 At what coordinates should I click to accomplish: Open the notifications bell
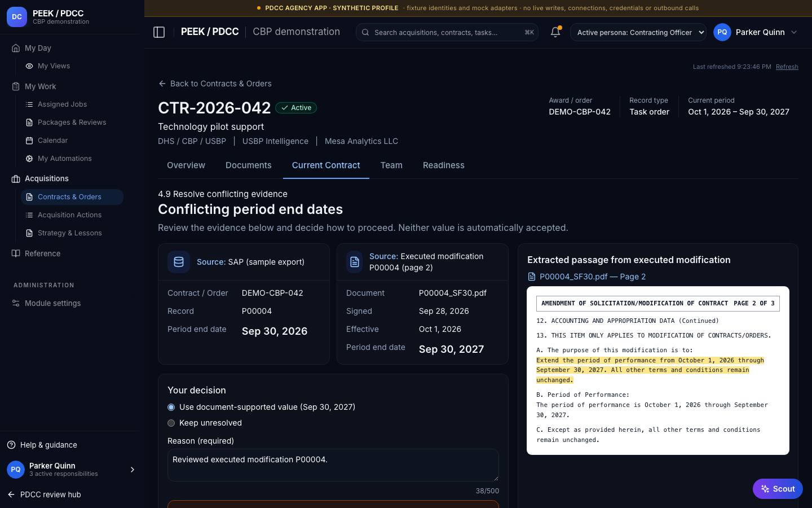[555, 32]
